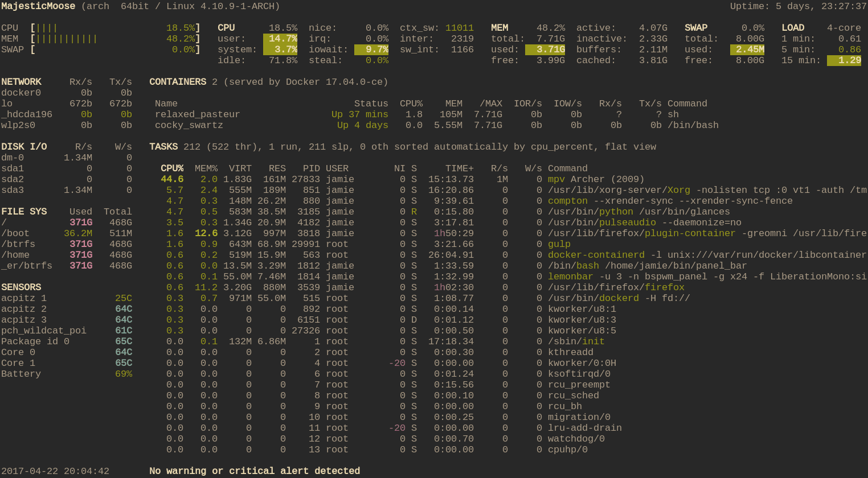Click the MEM% column header in tasks

206,168
